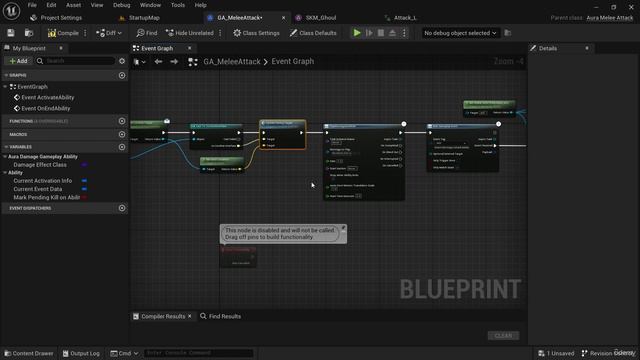640x360 pixels.
Task: Add a new function with plus icon
Action: [122, 121]
